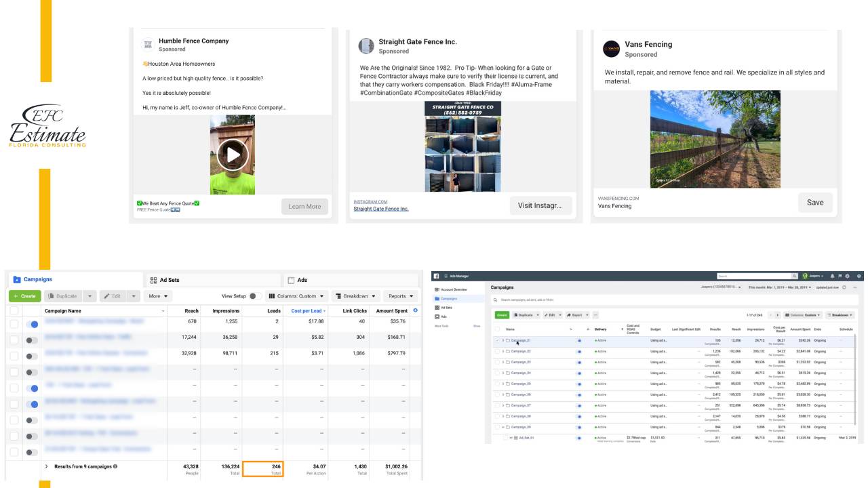The image size is (868, 488).
Task: Expand the Results from 9 campaigns row
Action: click(x=47, y=466)
